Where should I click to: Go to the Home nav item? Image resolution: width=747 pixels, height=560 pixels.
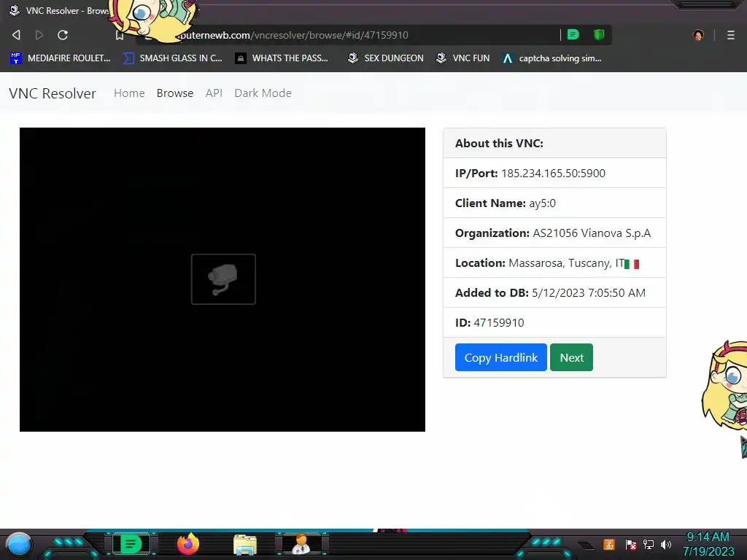pyautogui.click(x=129, y=93)
